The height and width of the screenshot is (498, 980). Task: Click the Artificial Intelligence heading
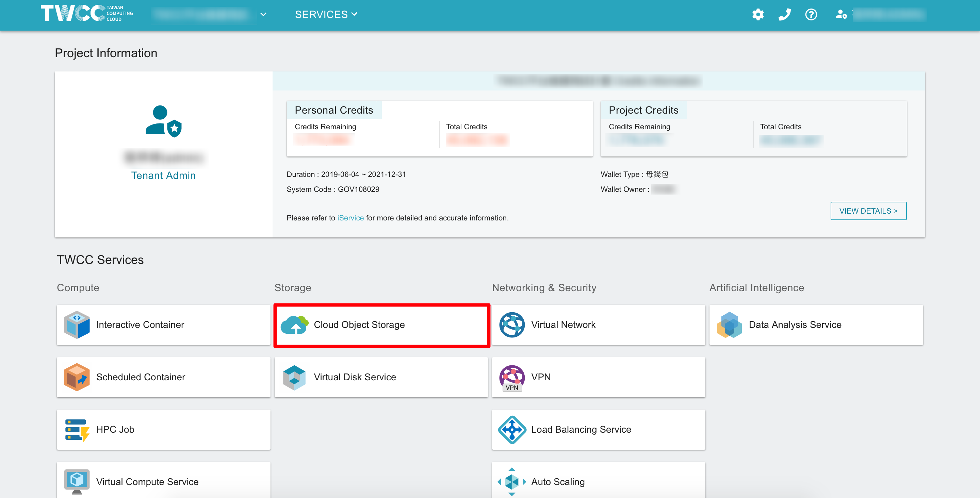[757, 288]
